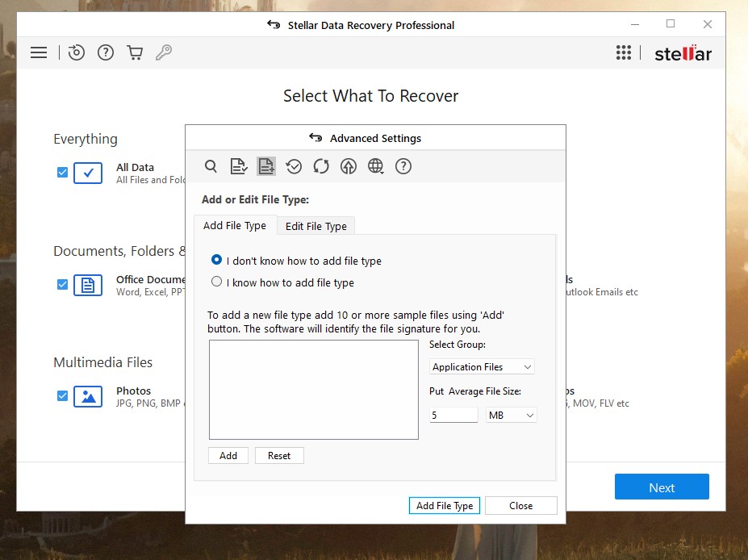Maximize the Stellar Data Recovery window
Image resolution: width=748 pixels, height=560 pixels.
click(671, 24)
